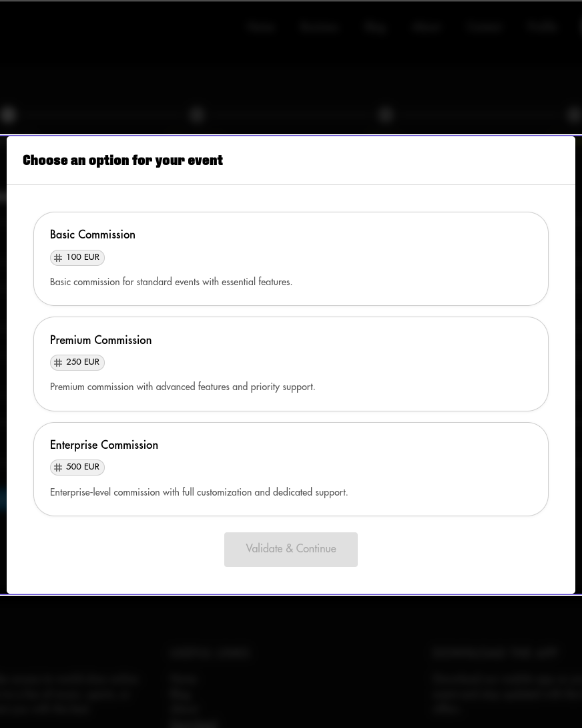Click the second step dot in the progress bar
Screen dimensions: 582x728
(x=197, y=115)
